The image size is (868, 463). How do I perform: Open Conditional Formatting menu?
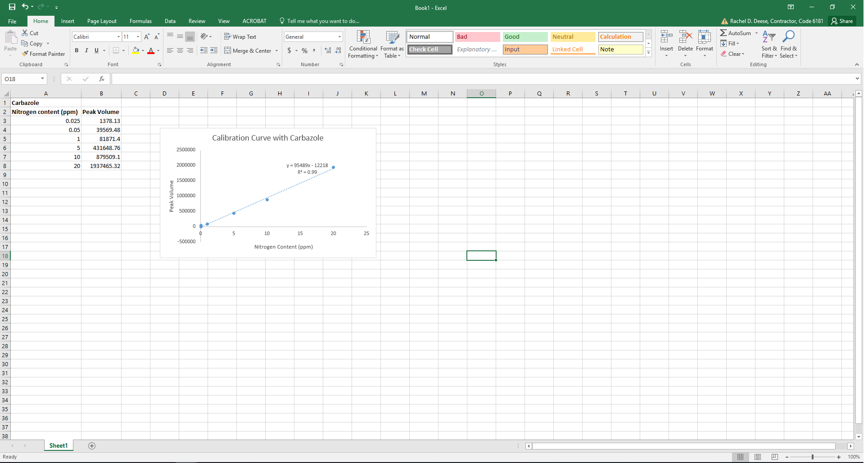tap(363, 44)
